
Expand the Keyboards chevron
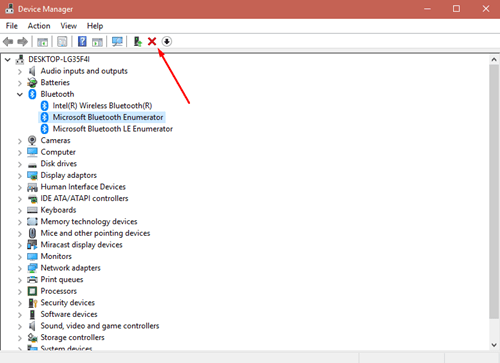(20, 211)
